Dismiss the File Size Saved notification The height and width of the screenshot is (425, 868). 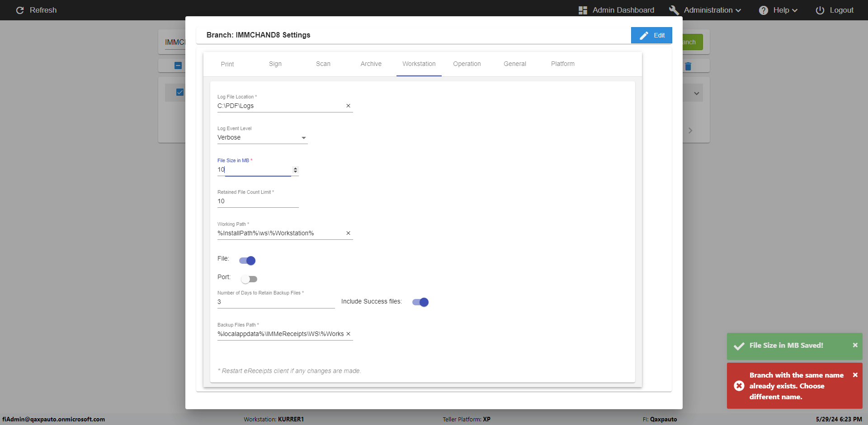point(855,345)
